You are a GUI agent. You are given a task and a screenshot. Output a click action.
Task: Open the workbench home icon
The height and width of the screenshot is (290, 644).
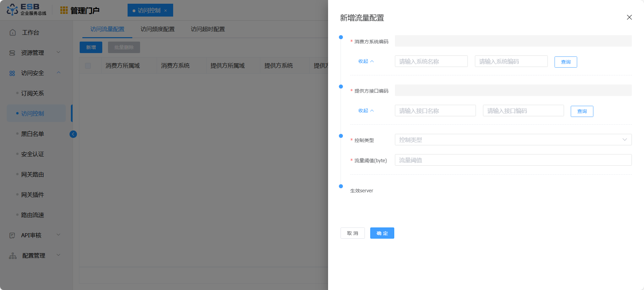tap(13, 32)
